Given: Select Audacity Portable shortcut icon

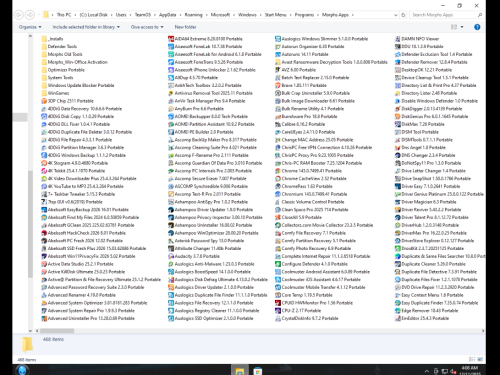Looking at the screenshot, I should pos(171,256).
